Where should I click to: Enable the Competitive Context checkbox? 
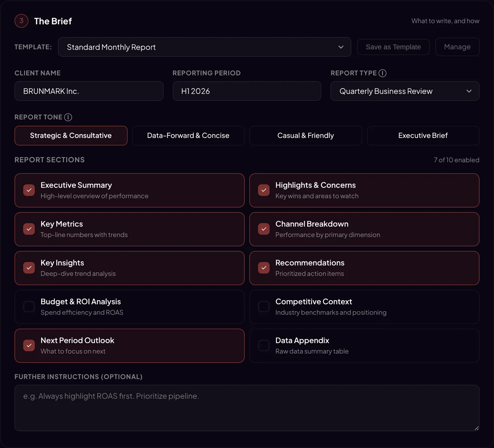click(x=264, y=307)
